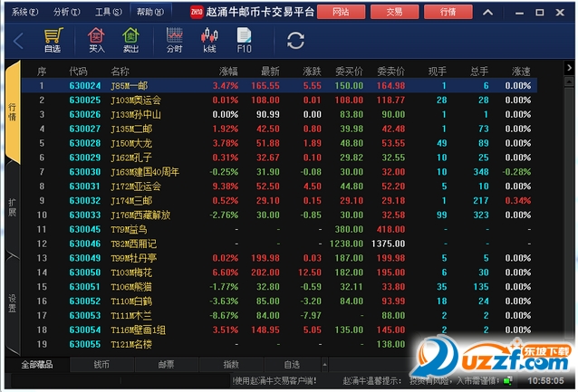Viewport: 578px width, 392px height.
Task: Open the F10 info document
Action: tap(244, 40)
